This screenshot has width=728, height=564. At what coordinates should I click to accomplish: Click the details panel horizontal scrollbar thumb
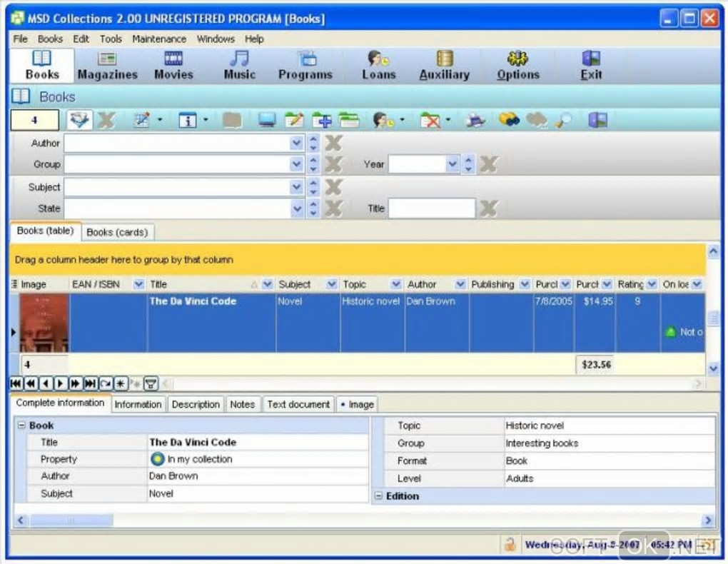click(x=71, y=520)
